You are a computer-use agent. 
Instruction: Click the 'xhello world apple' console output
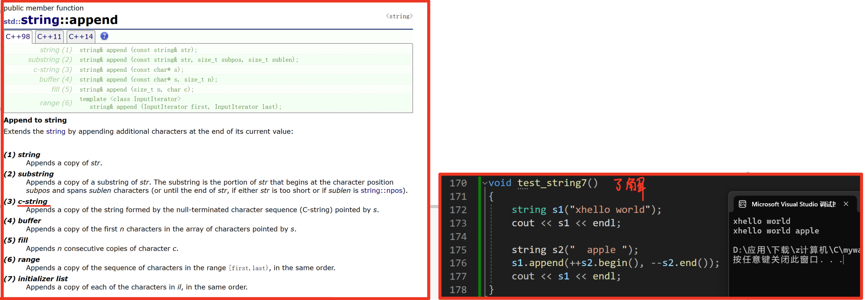pos(776,231)
